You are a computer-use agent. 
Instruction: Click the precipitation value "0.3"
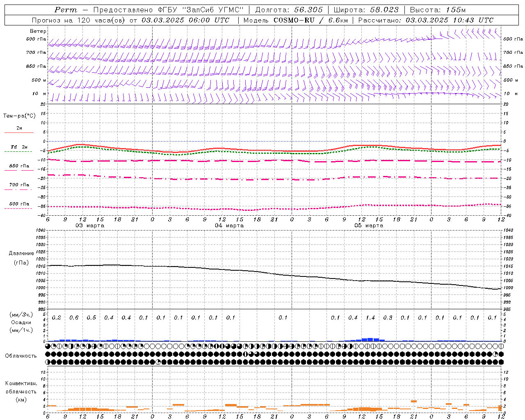coord(388,318)
